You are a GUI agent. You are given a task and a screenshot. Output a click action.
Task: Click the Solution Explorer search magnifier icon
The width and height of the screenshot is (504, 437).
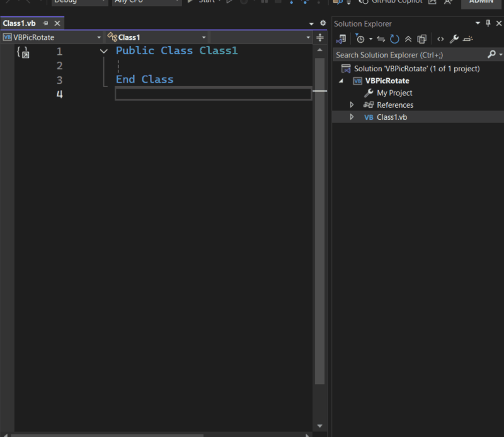coord(491,54)
